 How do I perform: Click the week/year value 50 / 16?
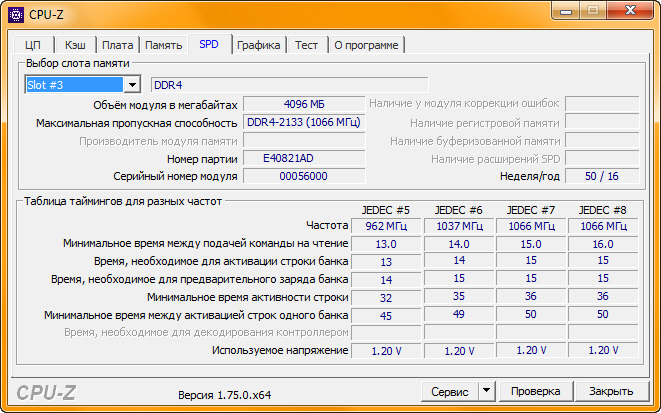pyautogui.click(x=602, y=176)
